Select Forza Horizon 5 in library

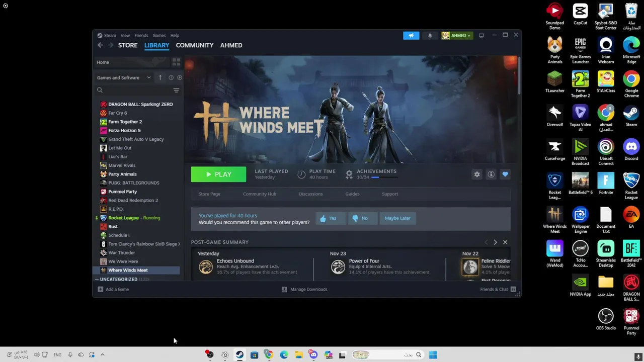[x=137, y=130]
